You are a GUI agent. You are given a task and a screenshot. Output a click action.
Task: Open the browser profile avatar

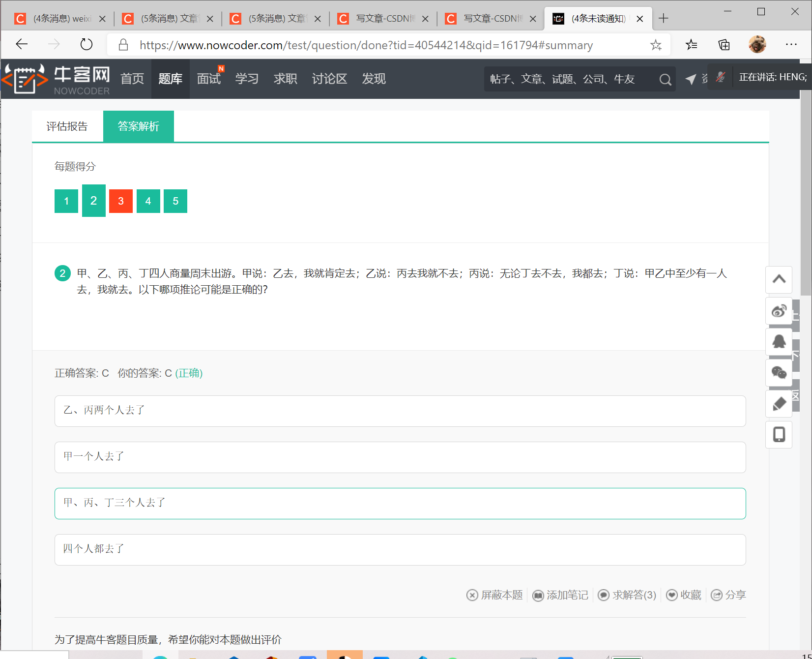point(757,44)
